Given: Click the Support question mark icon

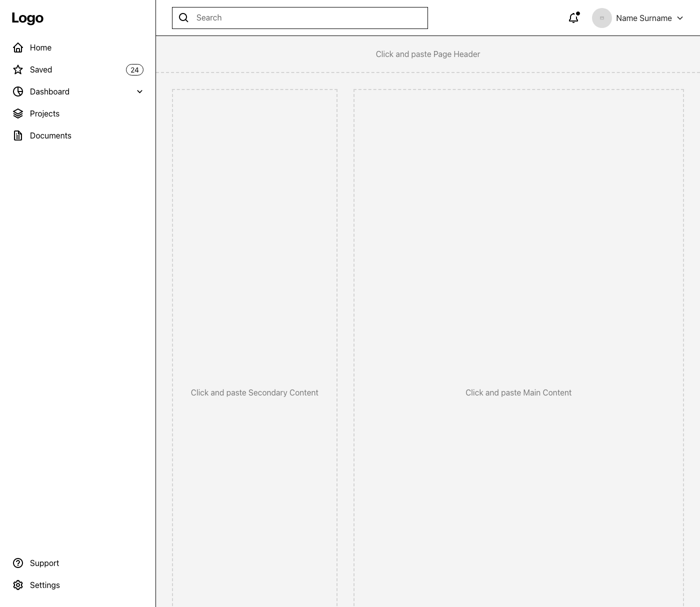Looking at the screenshot, I should [x=18, y=563].
